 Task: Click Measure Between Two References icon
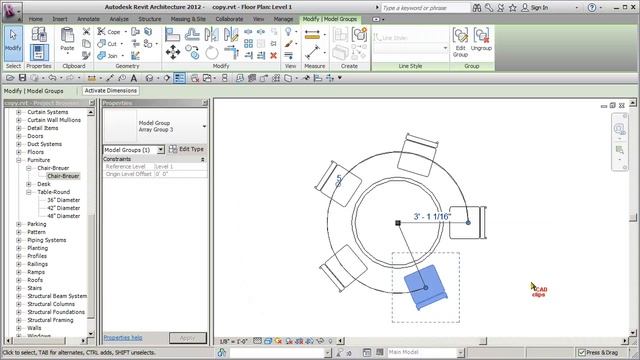coord(312,52)
